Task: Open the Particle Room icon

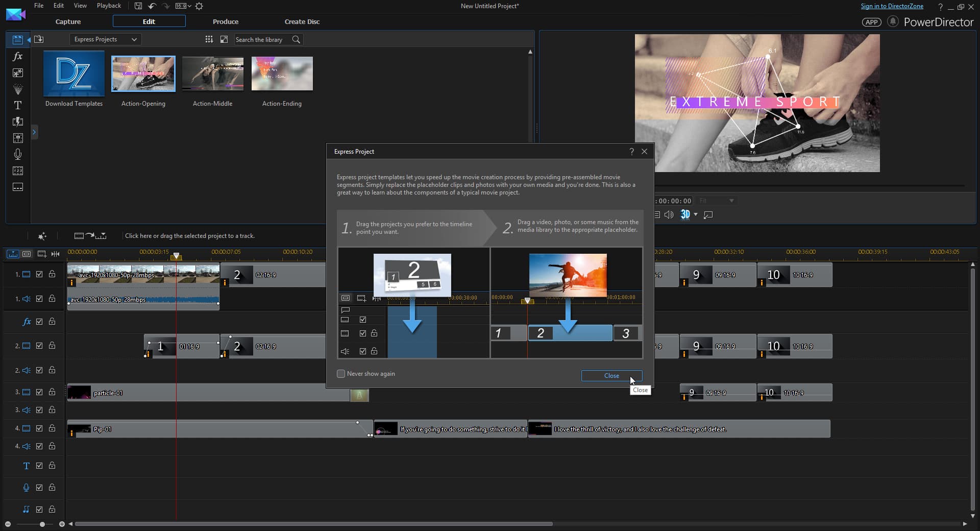Action: click(18, 89)
